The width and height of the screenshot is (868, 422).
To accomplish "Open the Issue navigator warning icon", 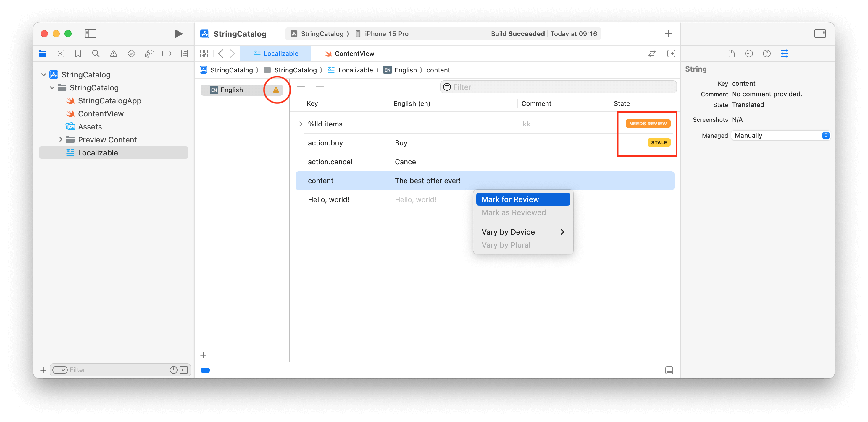I will point(114,53).
